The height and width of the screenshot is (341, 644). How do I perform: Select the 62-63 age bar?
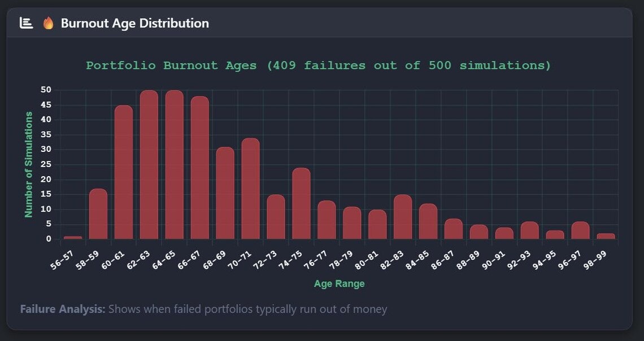coord(149,164)
